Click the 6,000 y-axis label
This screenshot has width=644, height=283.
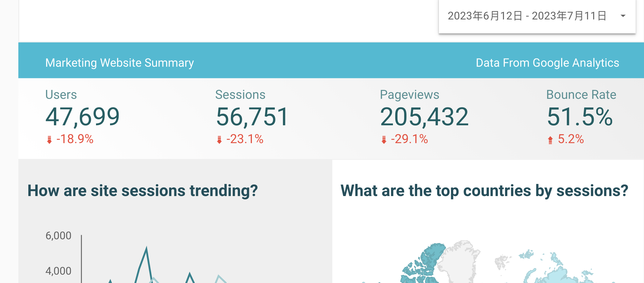[58, 236]
